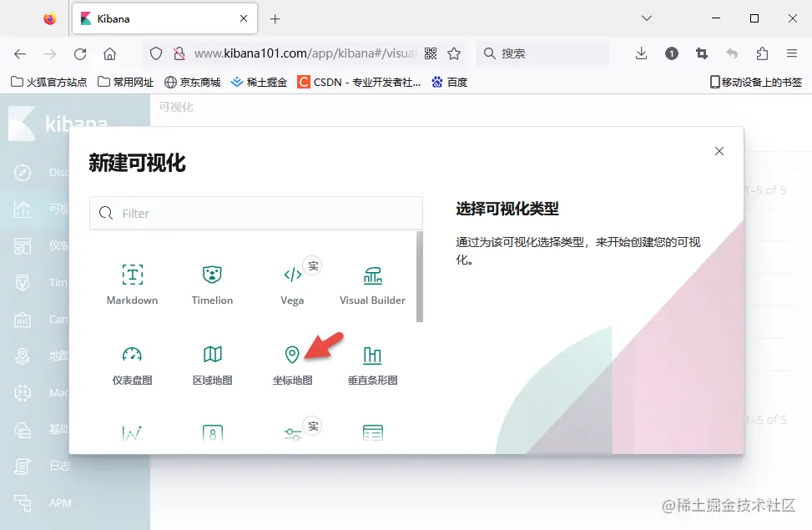
Task: Open the 京东商城 bookmark
Action: click(192, 82)
